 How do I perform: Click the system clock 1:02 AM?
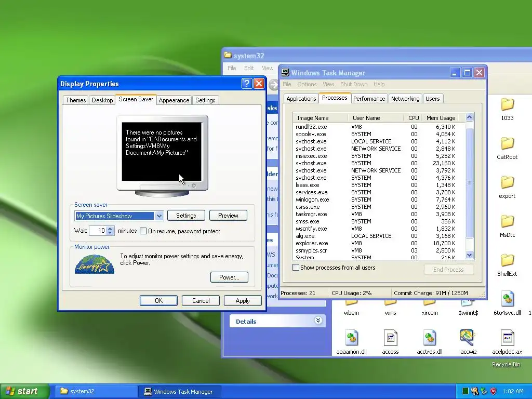tap(513, 391)
